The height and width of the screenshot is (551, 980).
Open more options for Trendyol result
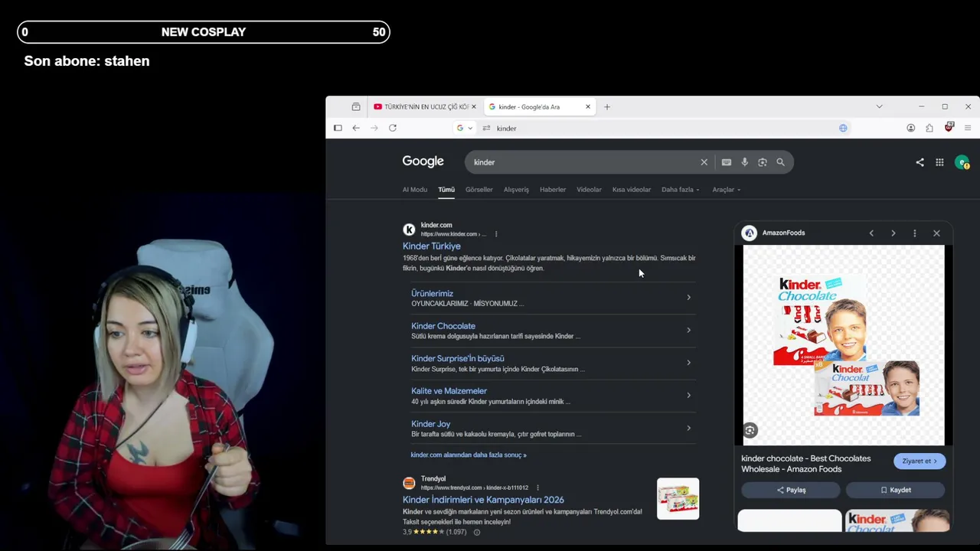coord(537,487)
